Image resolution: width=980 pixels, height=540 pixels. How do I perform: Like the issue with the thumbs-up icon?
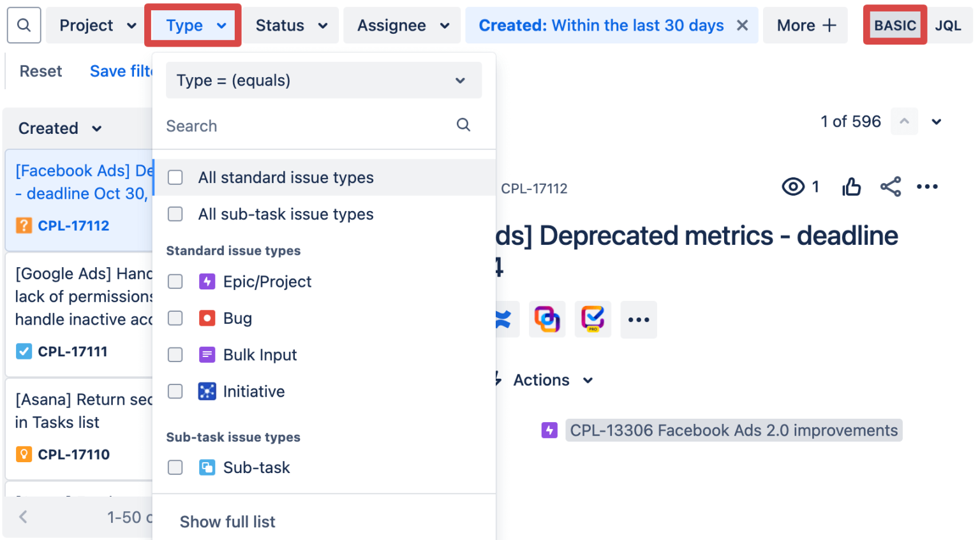pos(852,186)
